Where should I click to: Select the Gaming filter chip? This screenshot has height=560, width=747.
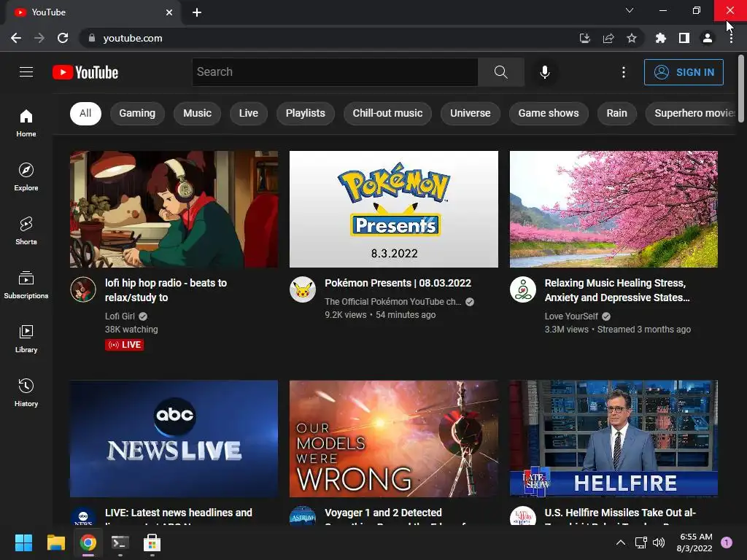[x=137, y=113]
